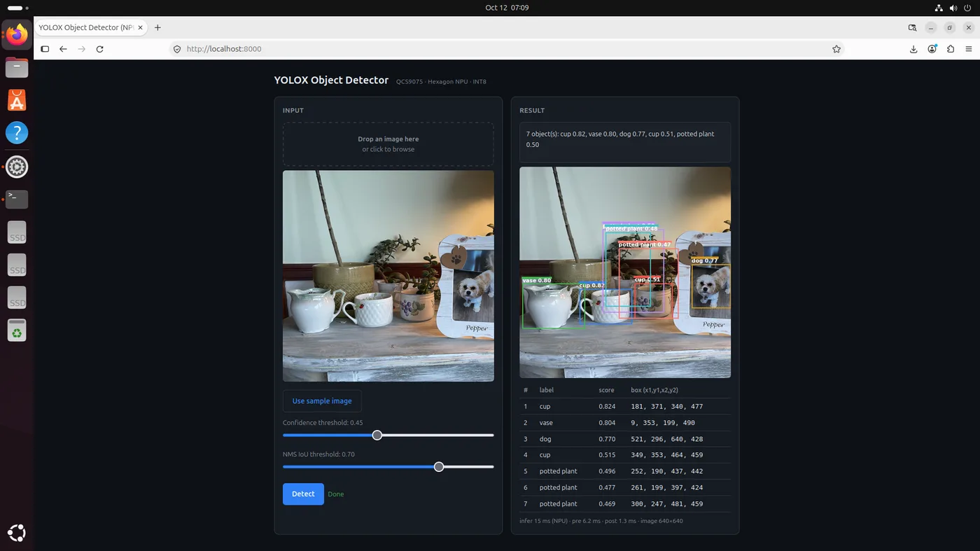Open the list-all-tabs button in the title bar

pyautogui.click(x=912, y=27)
